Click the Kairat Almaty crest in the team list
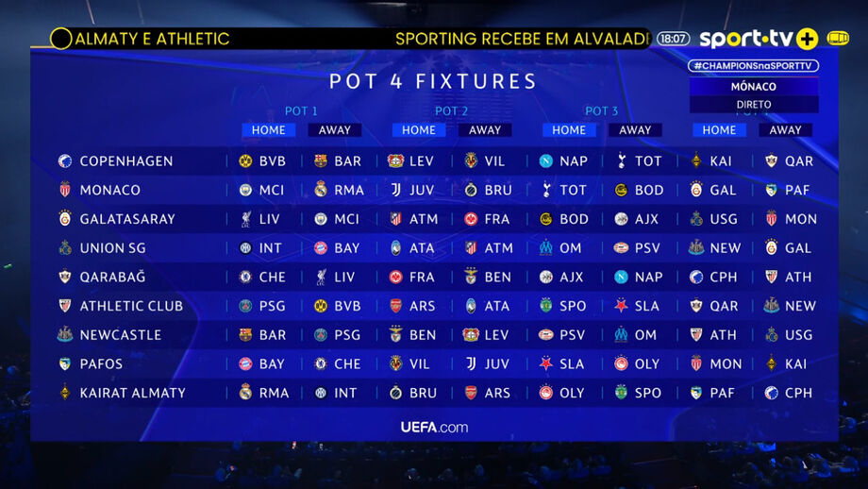 pos(65,393)
